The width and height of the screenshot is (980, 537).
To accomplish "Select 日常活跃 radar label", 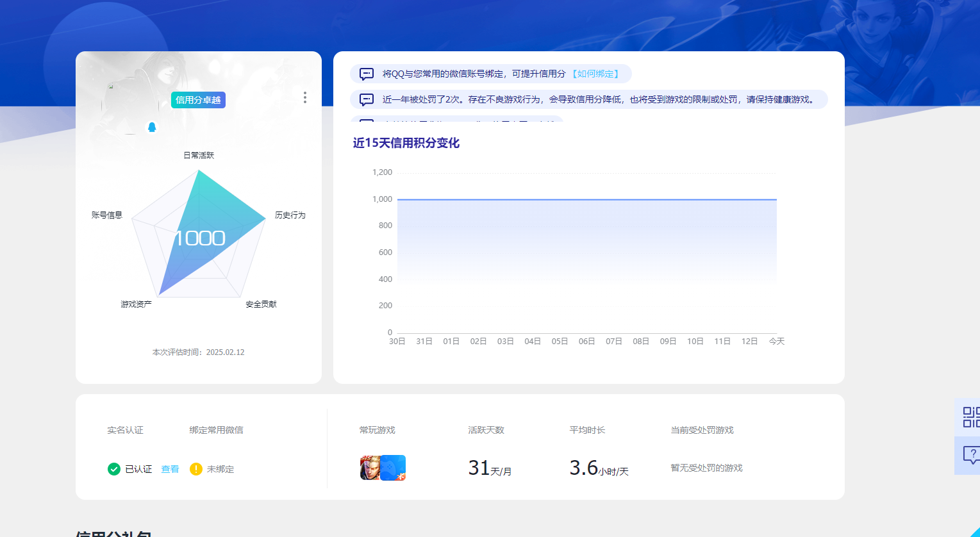I will tap(199, 155).
